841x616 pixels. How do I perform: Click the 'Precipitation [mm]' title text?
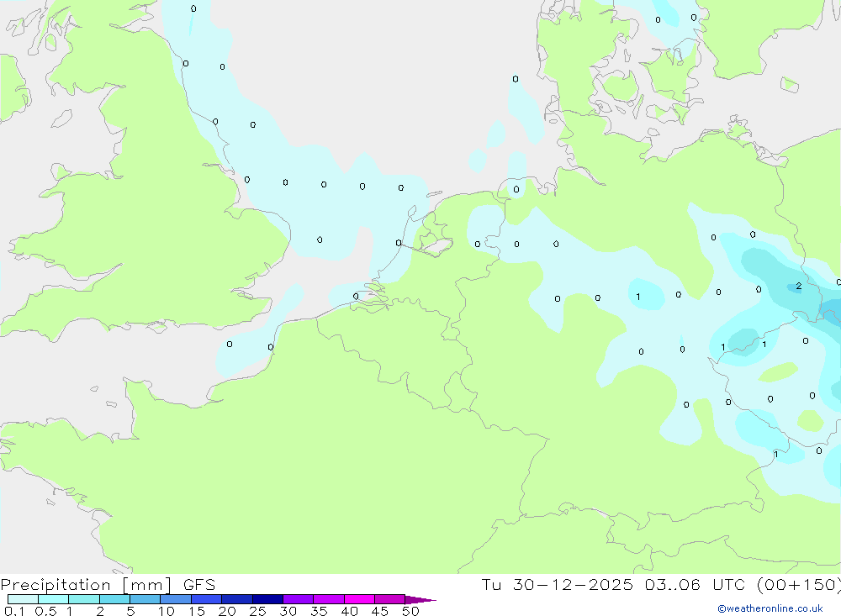click(x=86, y=585)
